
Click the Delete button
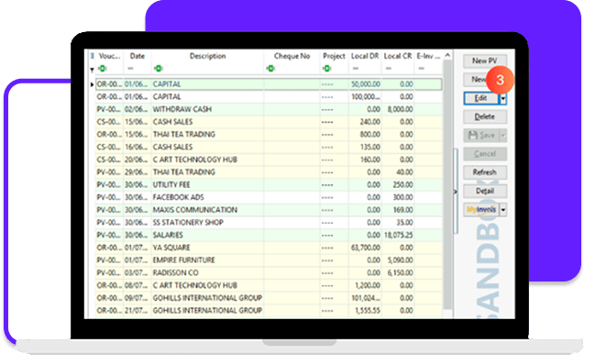[x=485, y=117]
